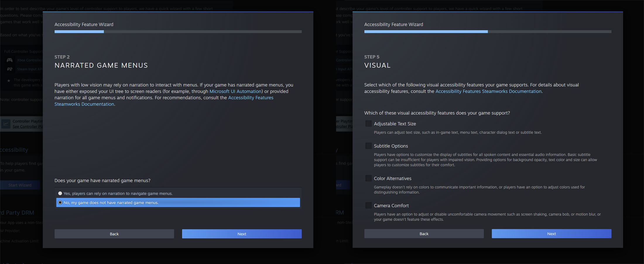Image resolution: width=644 pixels, height=264 pixels.
Task: Click Next on the Visual accessibility step
Action: point(551,234)
